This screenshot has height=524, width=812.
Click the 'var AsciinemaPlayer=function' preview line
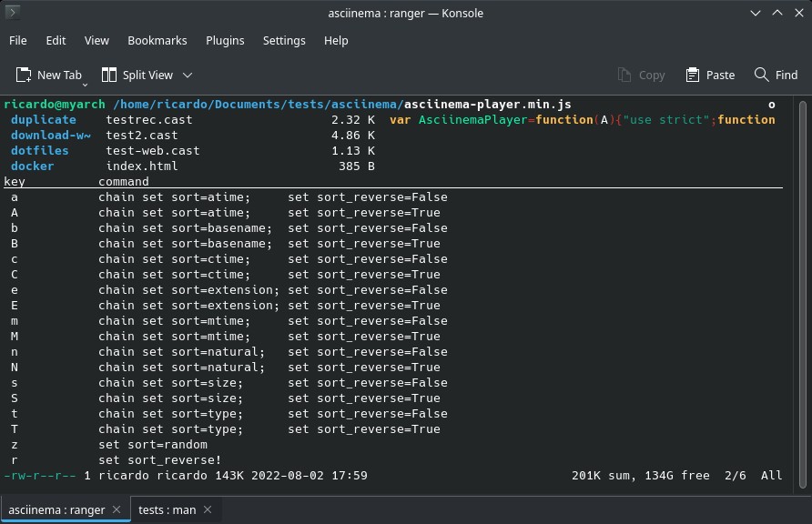pos(583,119)
